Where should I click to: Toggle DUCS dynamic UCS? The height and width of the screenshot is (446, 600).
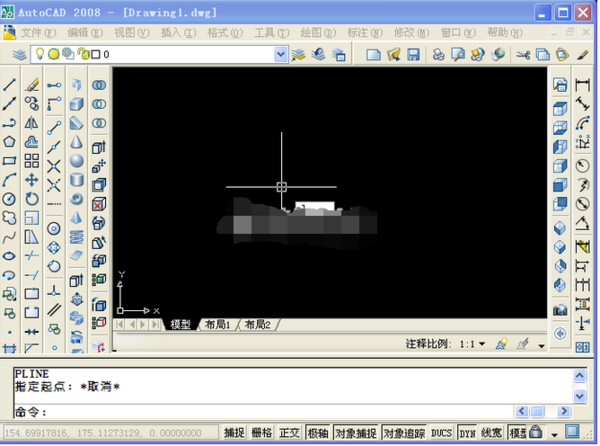tap(441, 433)
